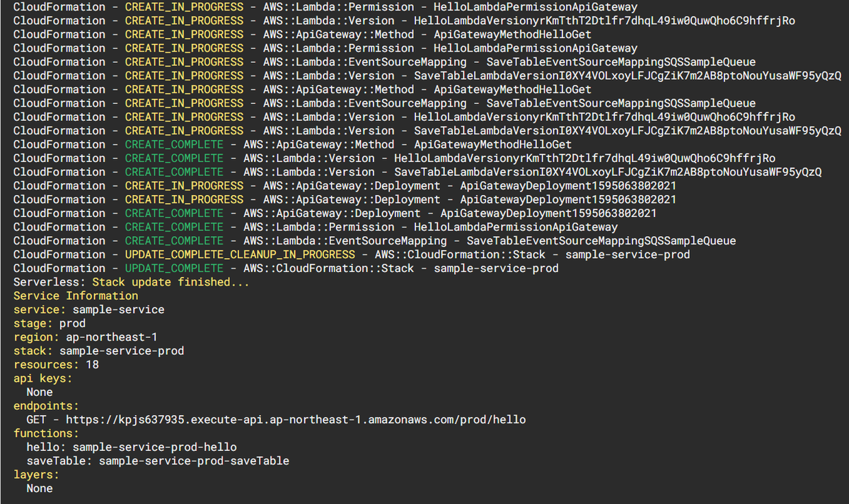Select the 'Serverless:' prefix text

50,282
